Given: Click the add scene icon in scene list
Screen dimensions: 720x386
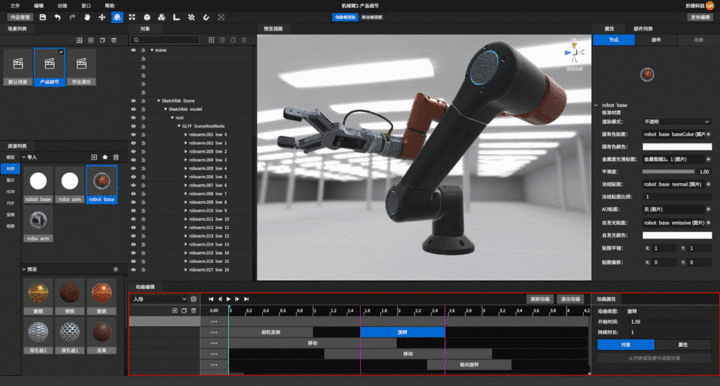Looking at the screenshot, I should 79,40.
